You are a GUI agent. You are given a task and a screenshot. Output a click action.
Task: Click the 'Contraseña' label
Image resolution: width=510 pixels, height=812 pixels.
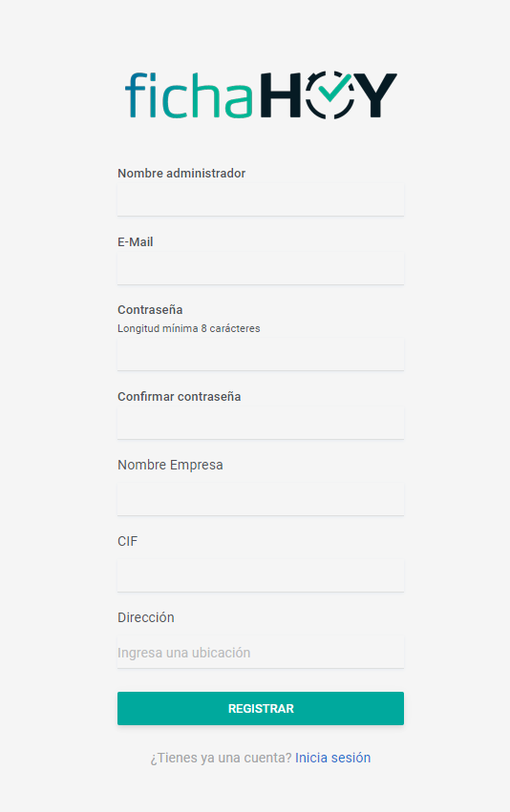pyautogui.click(x=150, y=310)
